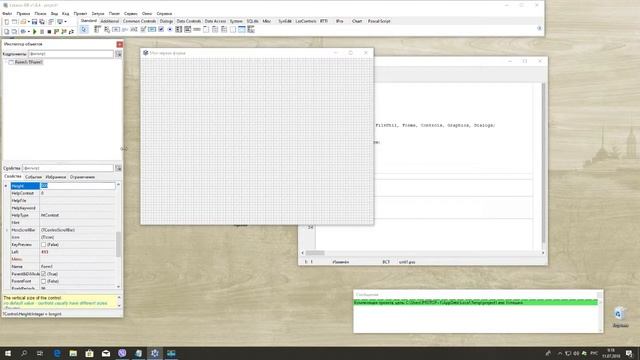Click the components filter input field
Screen dimensions: 640x360
[71, 54]
